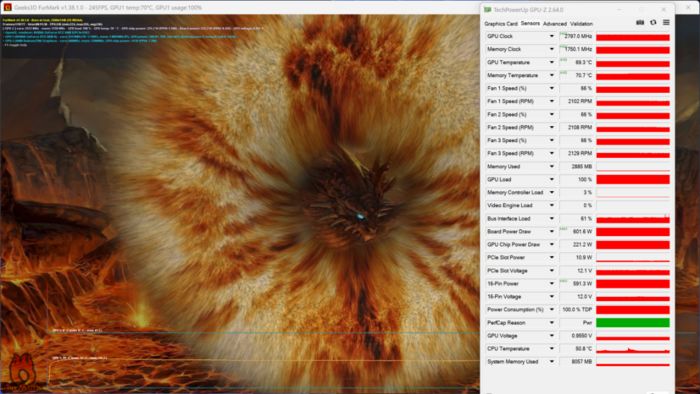The image size is (700, 394).
Task: Switch to the Graphics Card tab
Action: click(500, 24)
